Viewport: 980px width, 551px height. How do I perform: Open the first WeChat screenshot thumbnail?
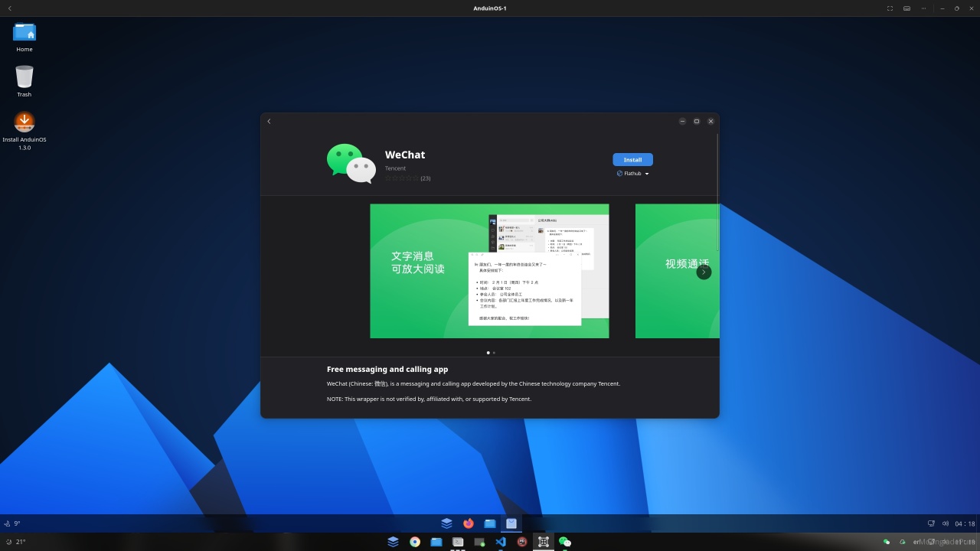(x=489, y=271)
